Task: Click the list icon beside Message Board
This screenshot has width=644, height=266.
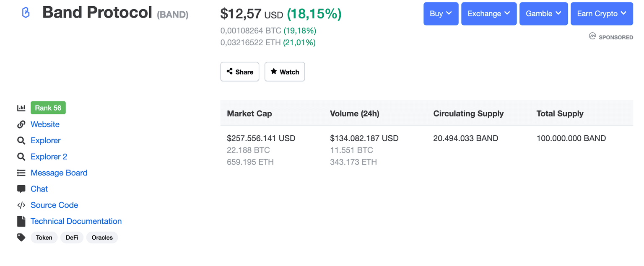Action: [x=21, y=173]
